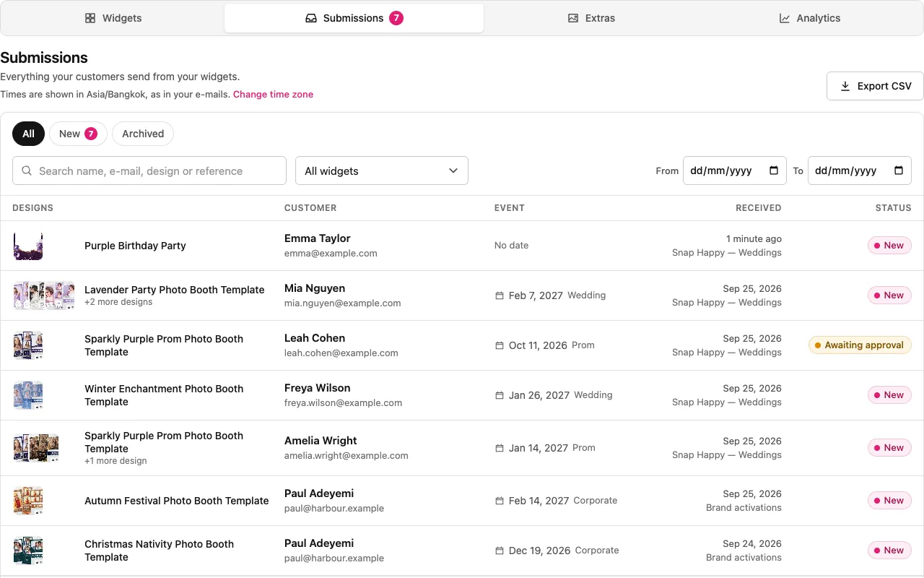Open the Widgets tab
924x578 pixels.
point(113,18)
